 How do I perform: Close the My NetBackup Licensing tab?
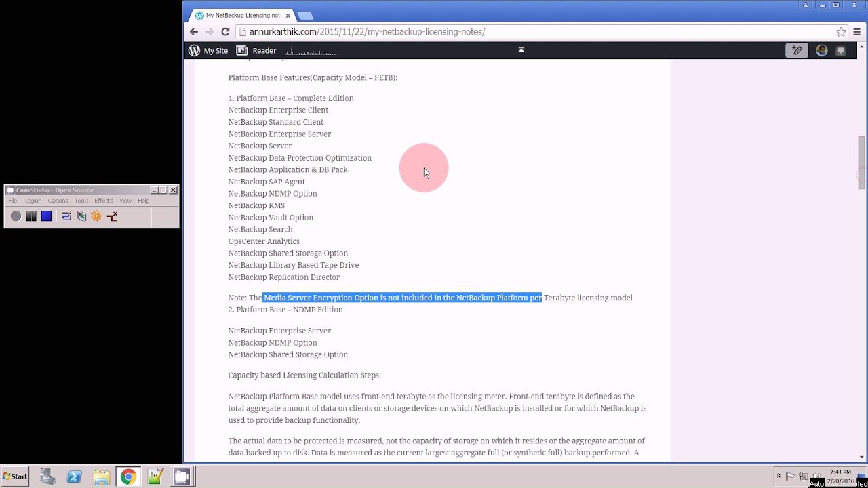[288, 16]
